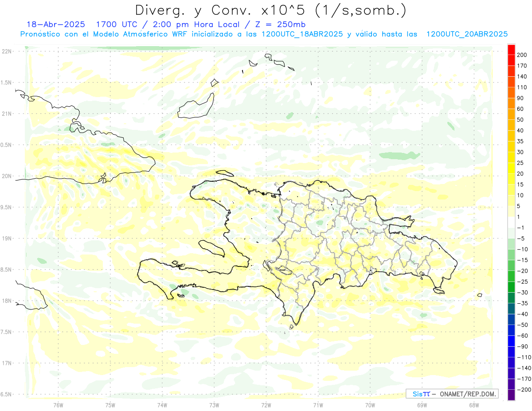The width and height of the screenshot is (532, 411).
Task: Click the 'Pronostico con el Modelo Atmosferico WRF' line
Action: tap(104, 34)
